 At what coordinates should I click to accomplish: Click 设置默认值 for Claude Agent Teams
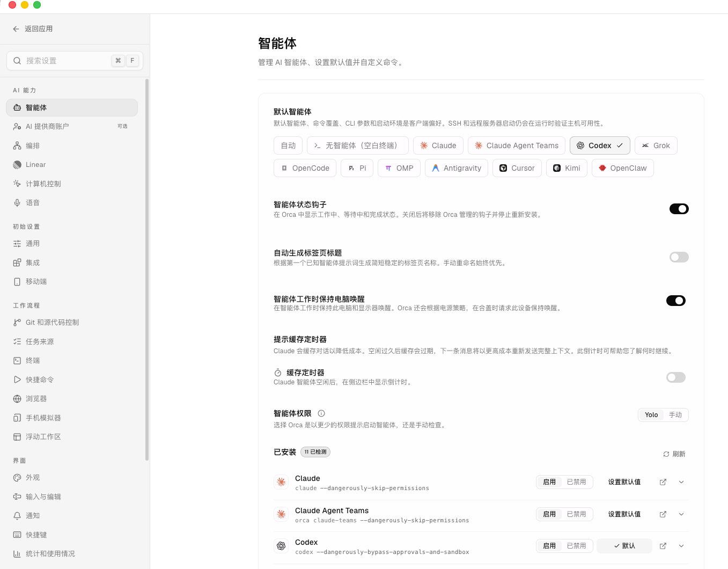(624, 514)
